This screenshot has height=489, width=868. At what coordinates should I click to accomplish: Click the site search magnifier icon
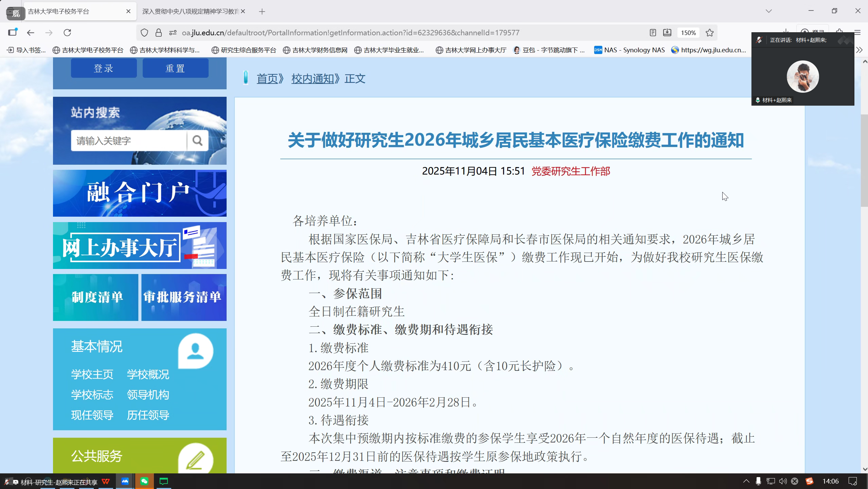point(197,140)
